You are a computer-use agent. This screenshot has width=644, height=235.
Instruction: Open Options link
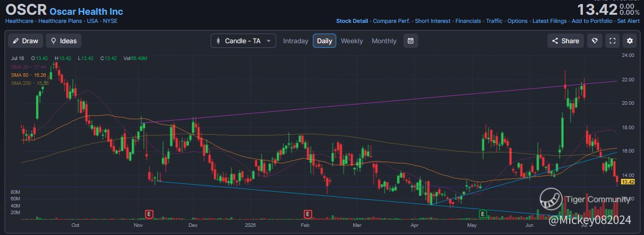pyautogui.click(x=517, y=21)
